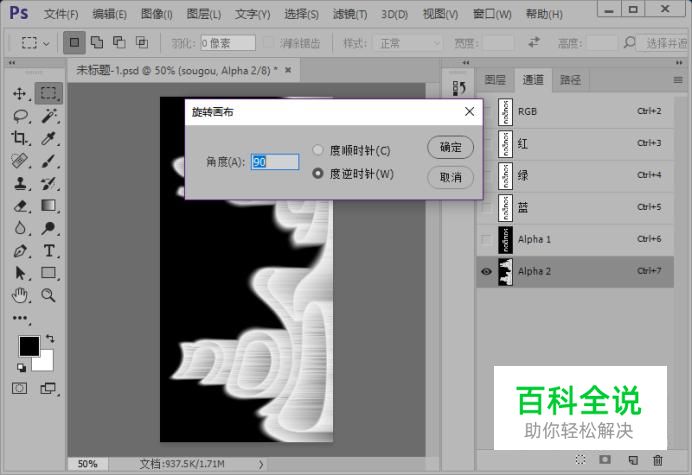Select the Dodge tool
692x475 pixels.
[49, 228]
